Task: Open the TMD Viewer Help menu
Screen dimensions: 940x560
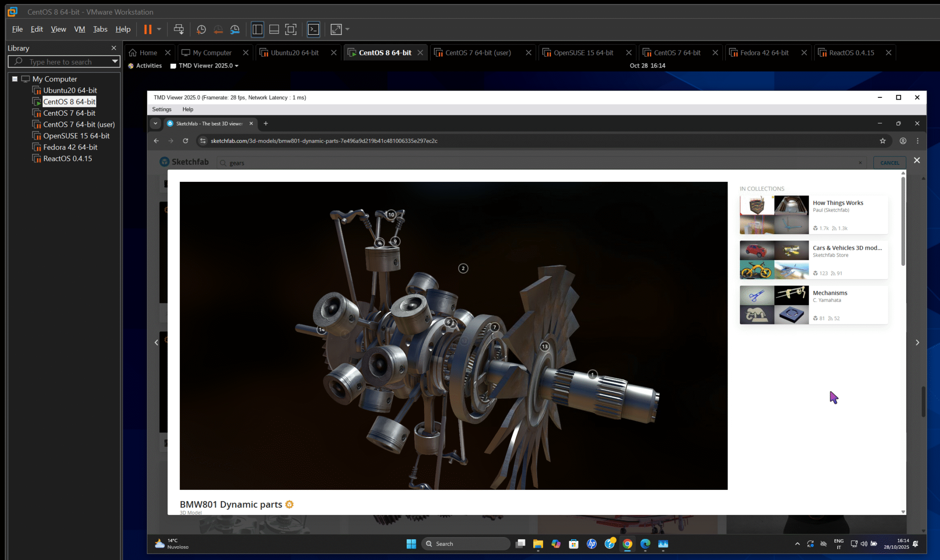Action: click(x=188, y=109)
